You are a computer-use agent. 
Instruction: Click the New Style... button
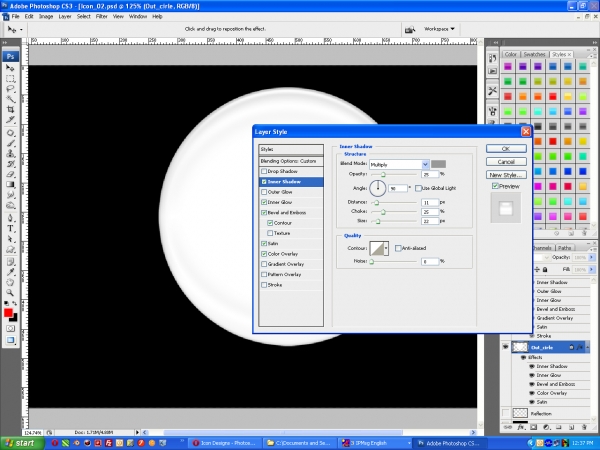click(x=506, y=175)
